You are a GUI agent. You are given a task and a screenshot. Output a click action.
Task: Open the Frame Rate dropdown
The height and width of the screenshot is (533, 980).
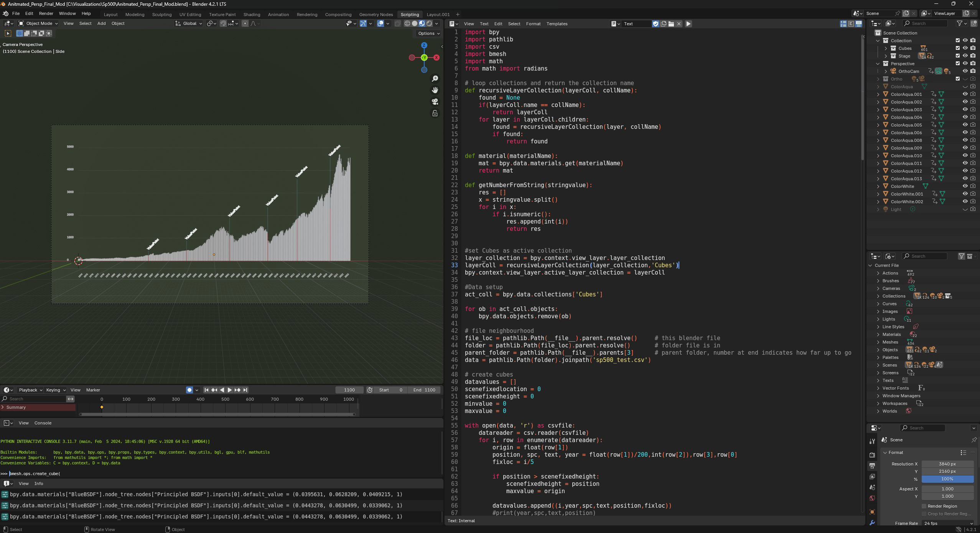947,523
